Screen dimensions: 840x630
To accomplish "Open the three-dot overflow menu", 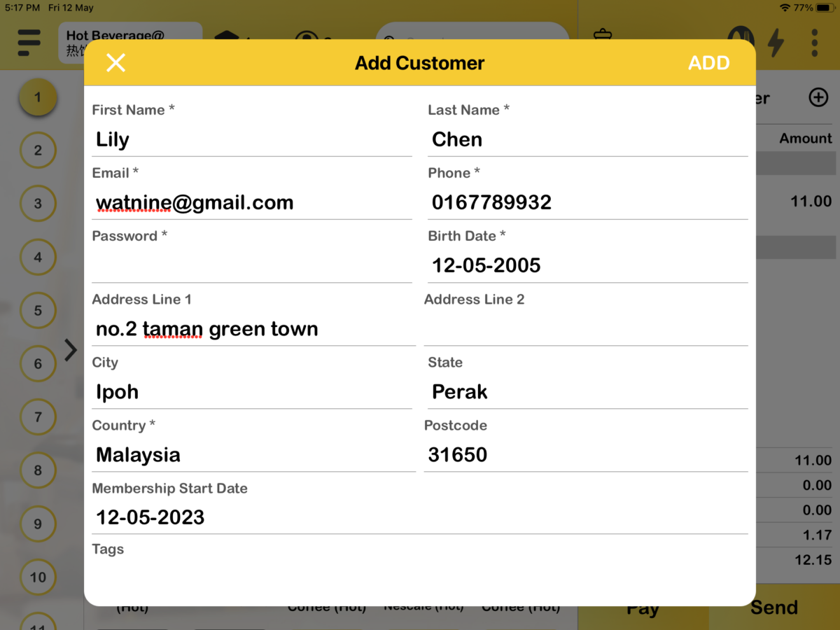I will pyautogui.click(x=814, y=42).
